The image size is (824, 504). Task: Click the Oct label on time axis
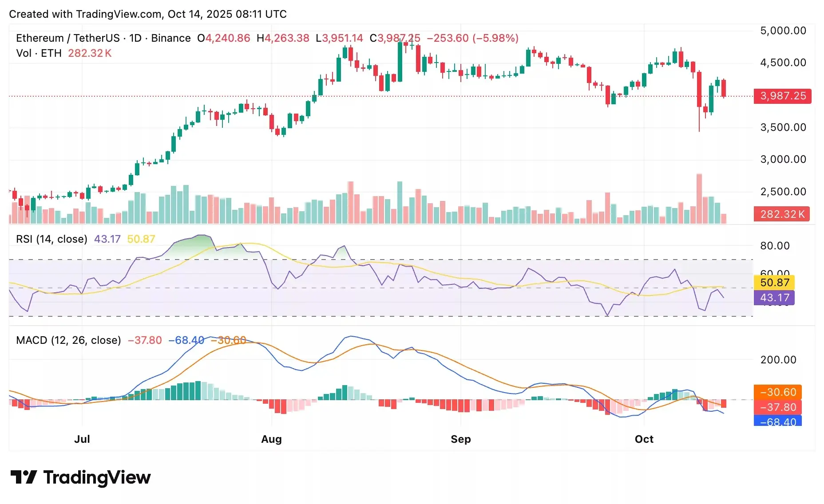click(x=644, y=439)
